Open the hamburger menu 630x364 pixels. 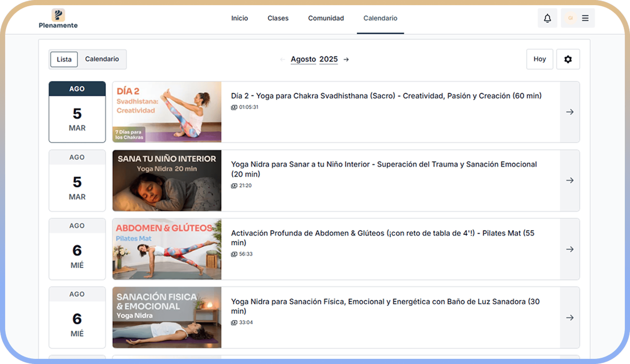(x=585, y=18)
